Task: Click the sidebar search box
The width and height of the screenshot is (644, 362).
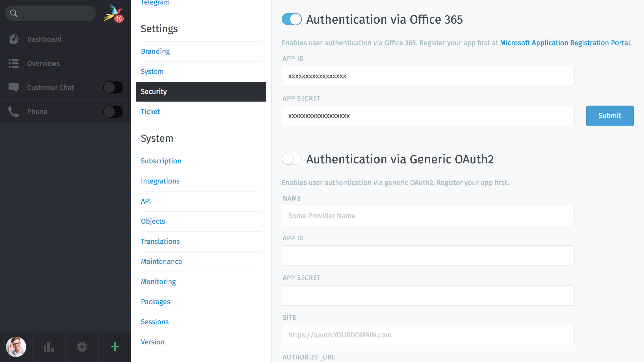Action: coord(51,13)
